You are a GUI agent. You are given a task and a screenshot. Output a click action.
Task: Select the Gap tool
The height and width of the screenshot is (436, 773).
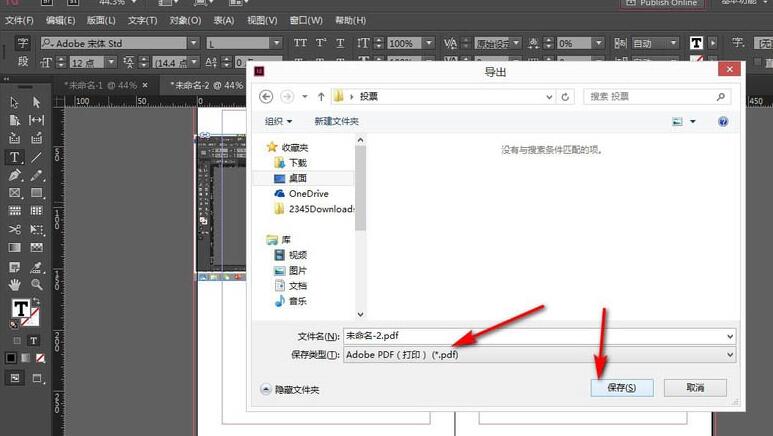point(36,120)
